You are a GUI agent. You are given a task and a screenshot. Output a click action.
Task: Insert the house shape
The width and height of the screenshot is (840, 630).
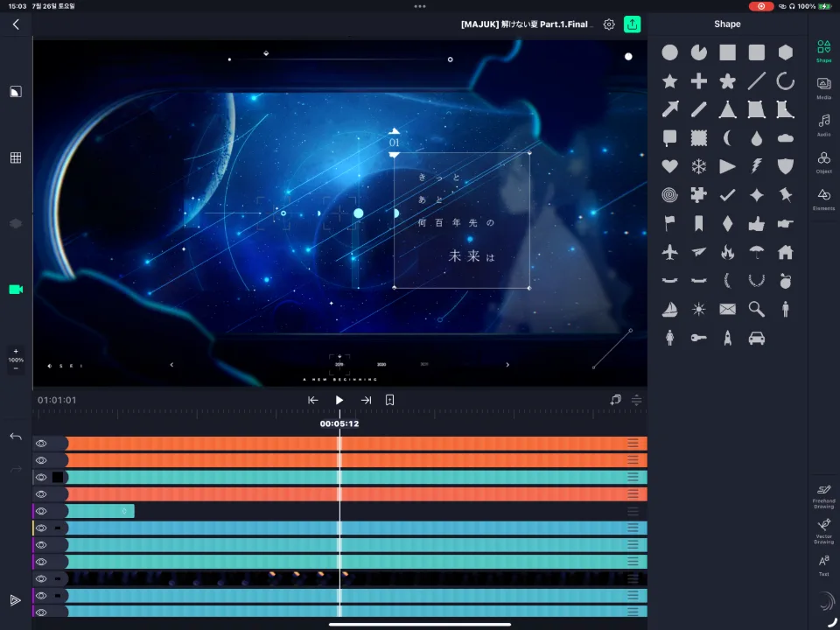[x=786, y=252]
